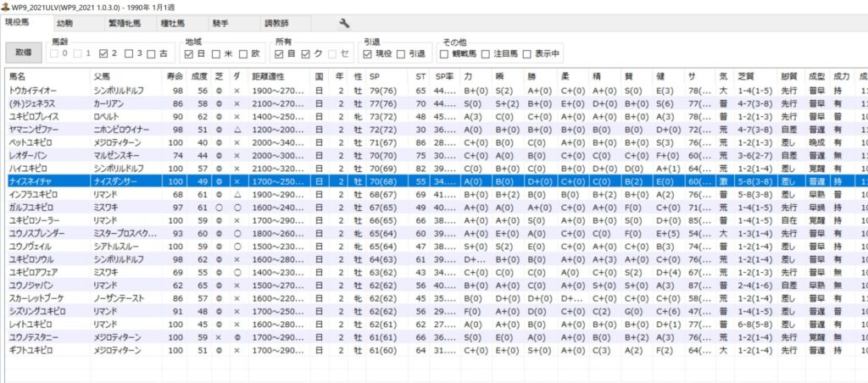Open the wrench settings tab
Image resolution: width=868 pixels, height=383 pixels.
[344, 23]
